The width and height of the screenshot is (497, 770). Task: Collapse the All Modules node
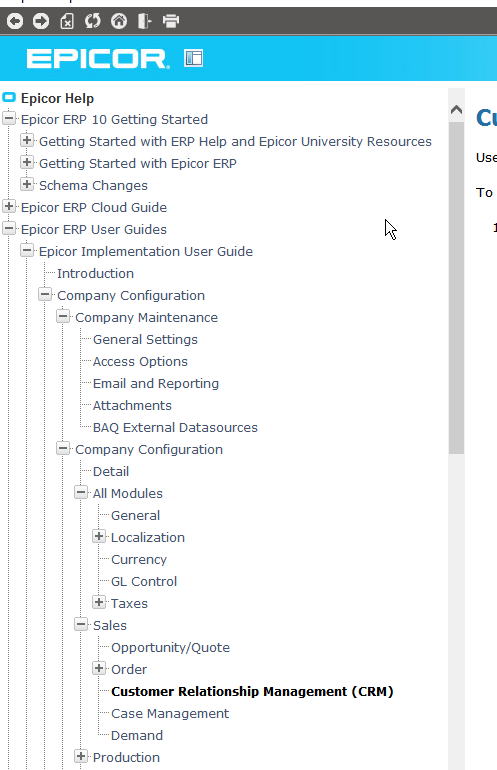[x=81, y=493]
